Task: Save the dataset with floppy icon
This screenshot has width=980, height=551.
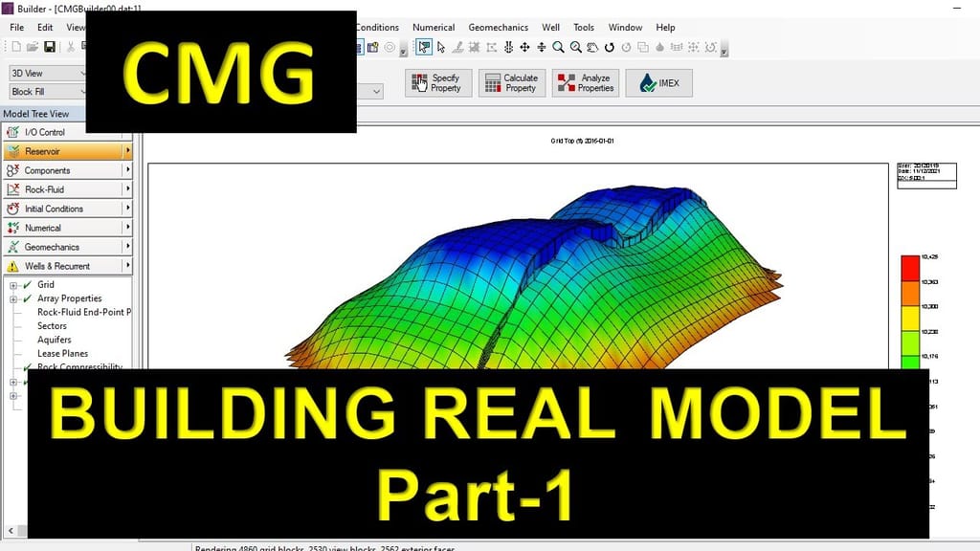Action: [x=50, y=47]
